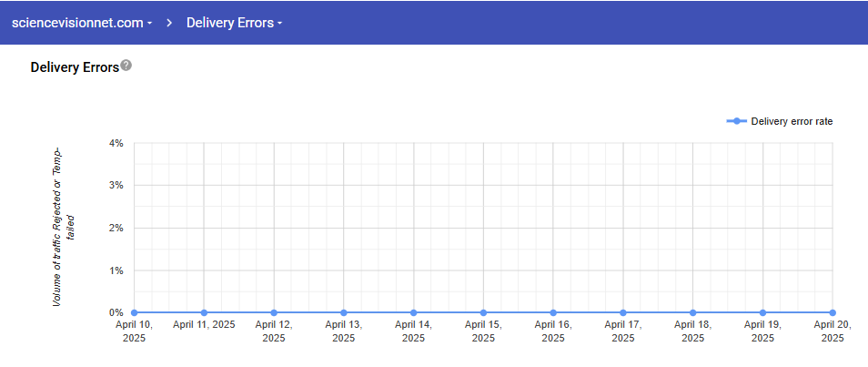Click the 4% label on the y-axis
868x367 pixels.
(116, 143)
